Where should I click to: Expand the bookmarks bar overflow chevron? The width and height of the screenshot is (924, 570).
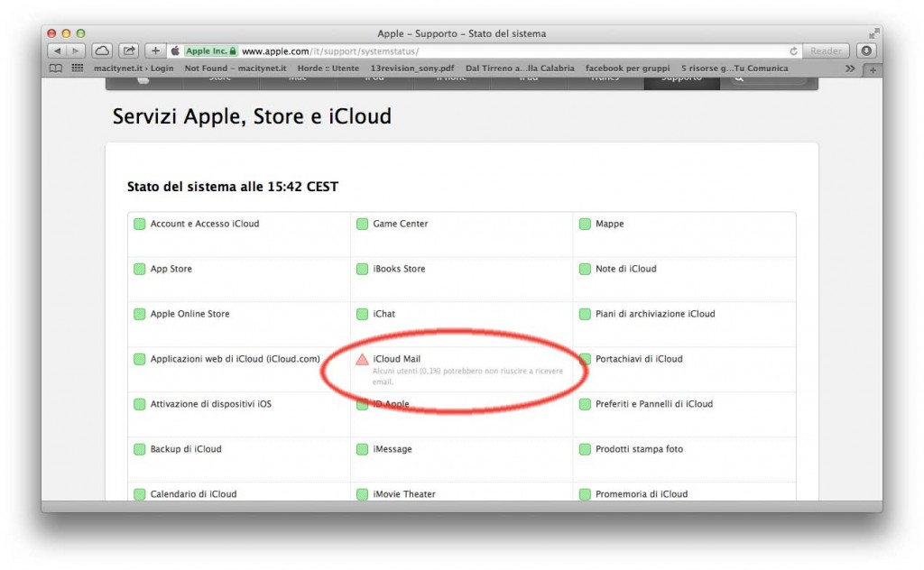coord(850,68)
